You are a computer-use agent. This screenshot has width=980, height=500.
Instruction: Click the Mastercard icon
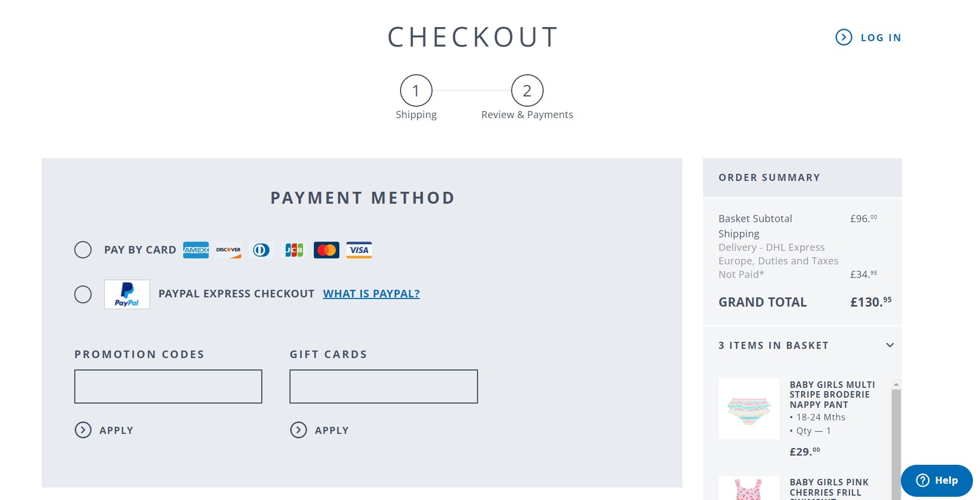[326, 250]
